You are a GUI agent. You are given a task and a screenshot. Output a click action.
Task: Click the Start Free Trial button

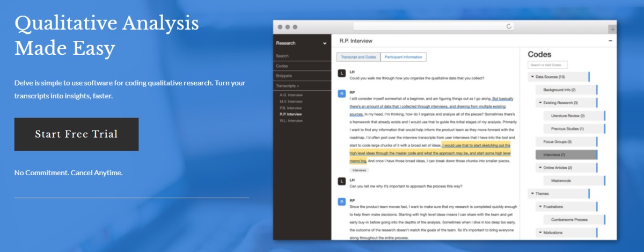coord(76,134)
